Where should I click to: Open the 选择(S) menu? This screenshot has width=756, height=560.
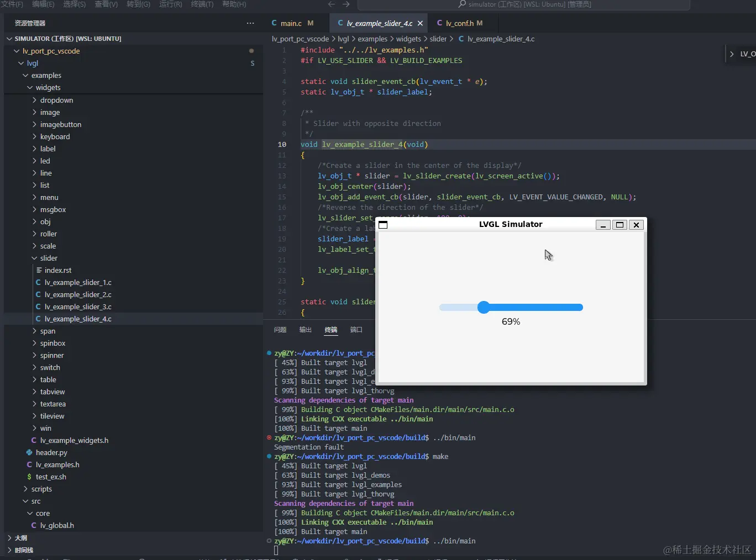[75, 4]
